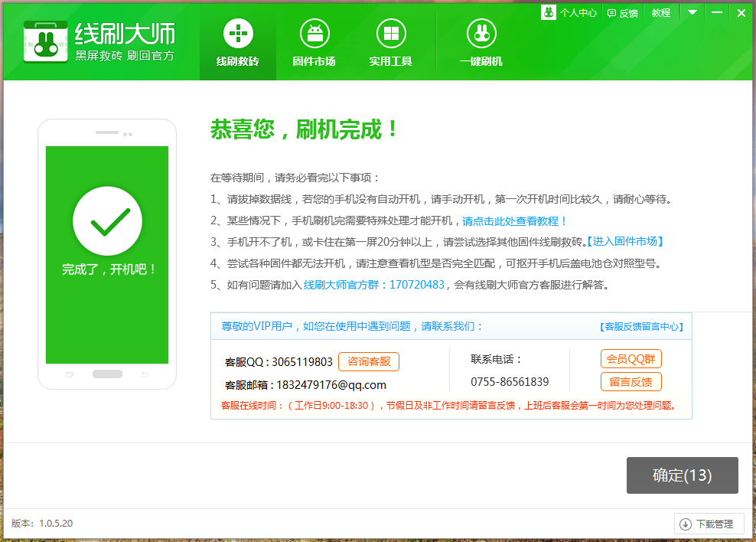Open the 一键刷机 rabbit icon

(x=481, y=34)
